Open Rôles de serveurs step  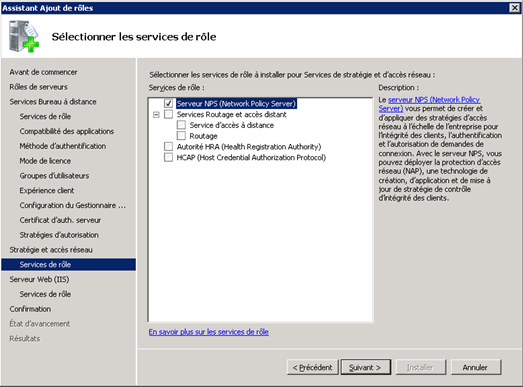tap(38, 87)
